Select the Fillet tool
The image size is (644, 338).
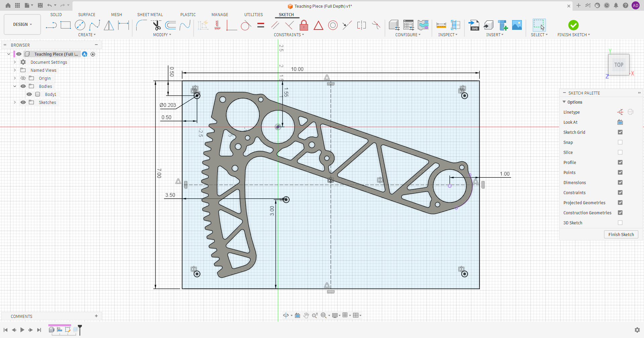[x=142, y=25]
